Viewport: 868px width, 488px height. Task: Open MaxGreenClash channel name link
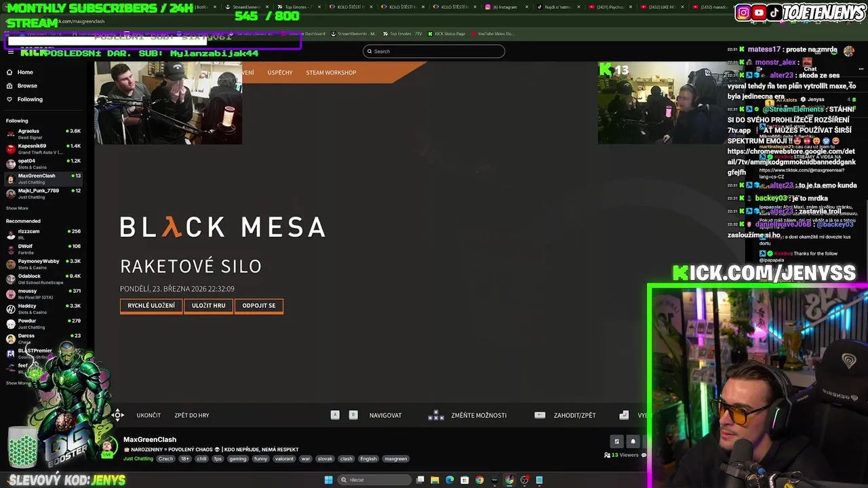150,440
